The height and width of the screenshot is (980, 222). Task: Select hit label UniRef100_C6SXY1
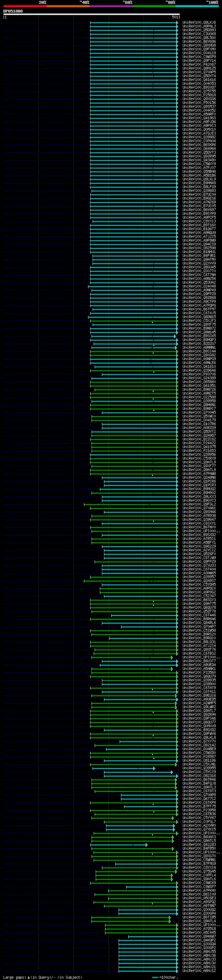199,523
